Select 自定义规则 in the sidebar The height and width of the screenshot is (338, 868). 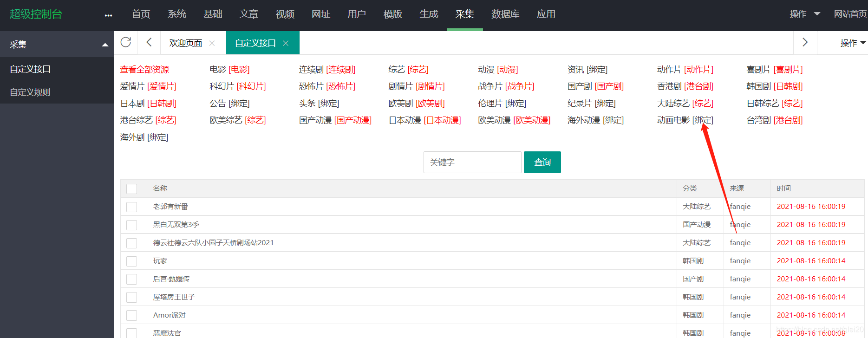(x=30, y=92)
